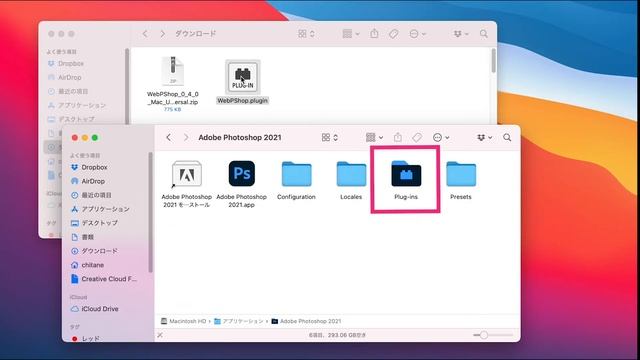The image size is (640, 360).
Task: Open the Configuration folder
Action: 296,174
